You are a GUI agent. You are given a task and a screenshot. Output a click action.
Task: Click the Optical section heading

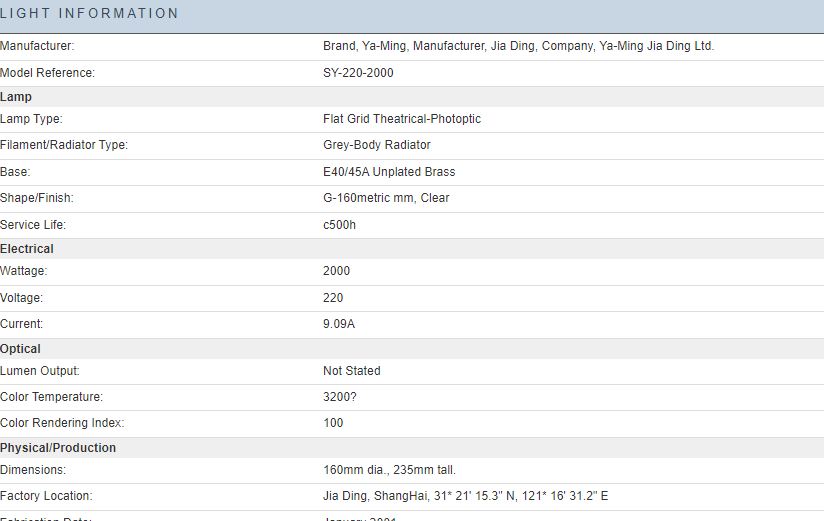point(21,349)
